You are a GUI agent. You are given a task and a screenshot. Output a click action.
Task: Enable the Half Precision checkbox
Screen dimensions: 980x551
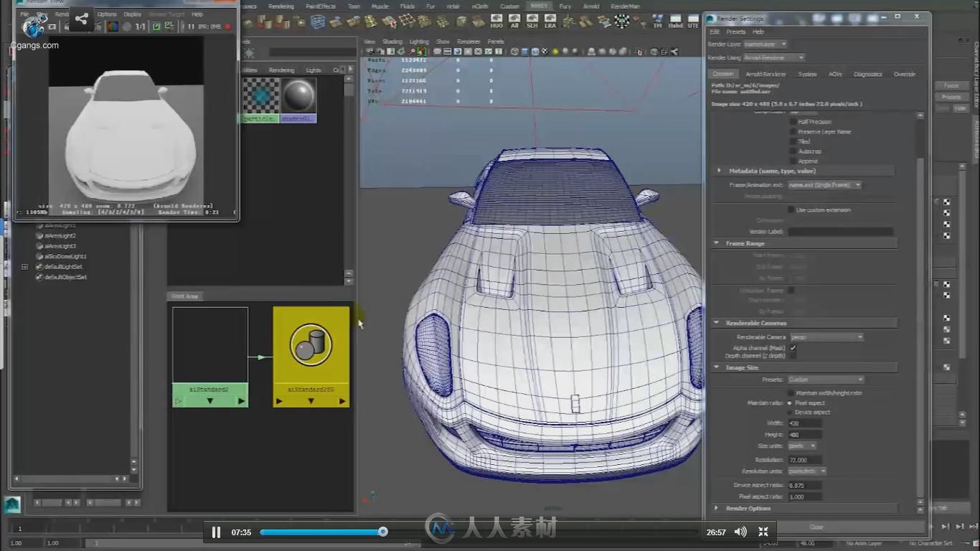[x=793, y=122]
